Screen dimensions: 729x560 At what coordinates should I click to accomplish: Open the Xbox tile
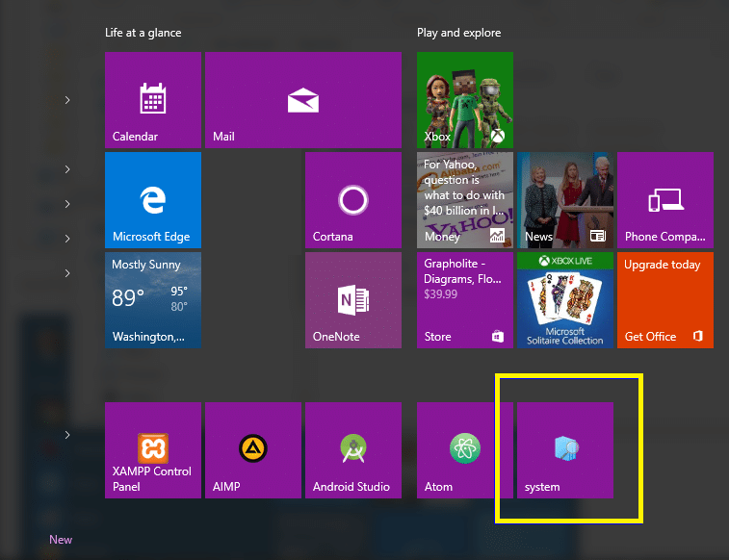coord(465,100)
